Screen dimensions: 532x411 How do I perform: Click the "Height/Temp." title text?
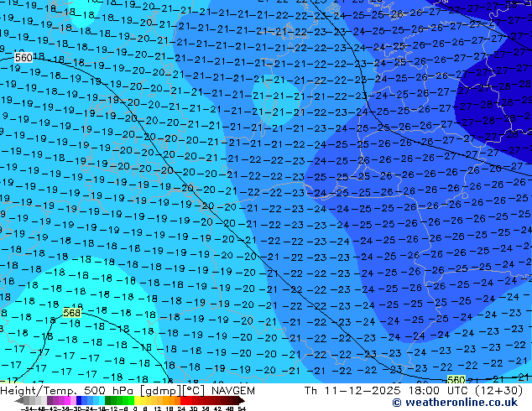coord(39,391)
